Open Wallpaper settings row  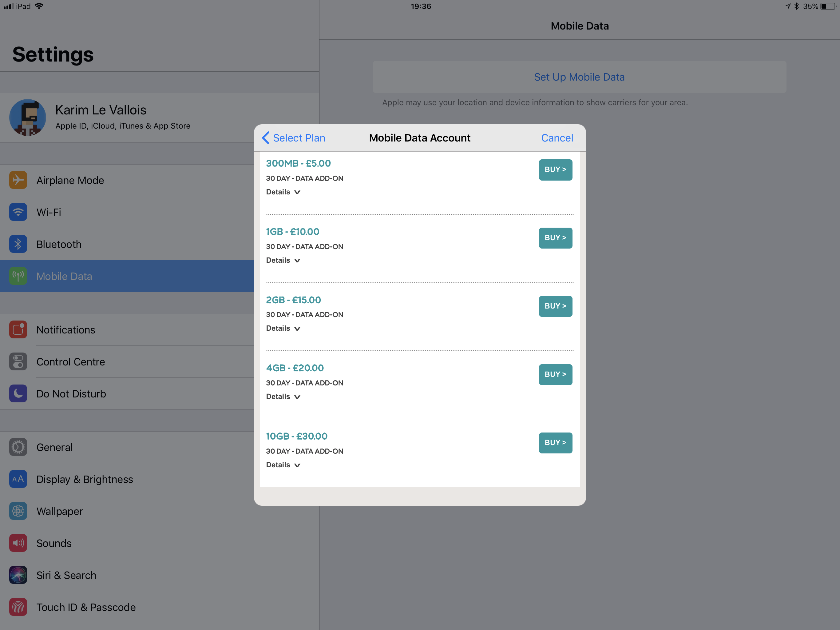coord(160,511)
